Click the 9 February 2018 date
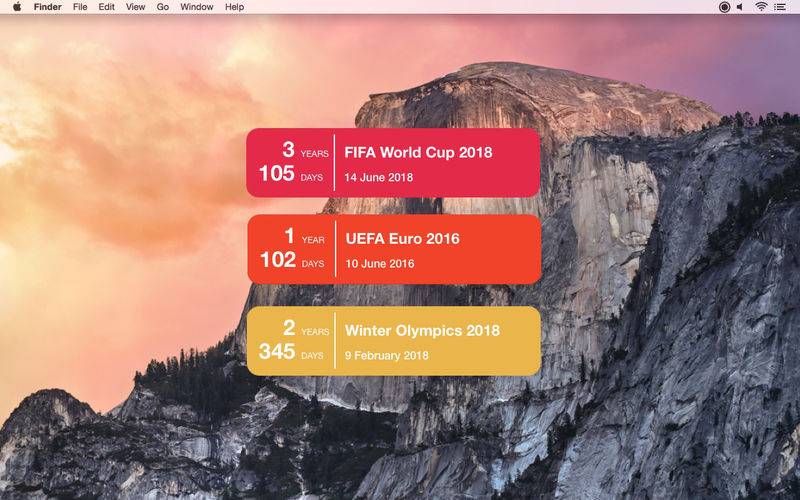Image resolution: width=800 pixels, height=500 pixels. coord(387,356)
